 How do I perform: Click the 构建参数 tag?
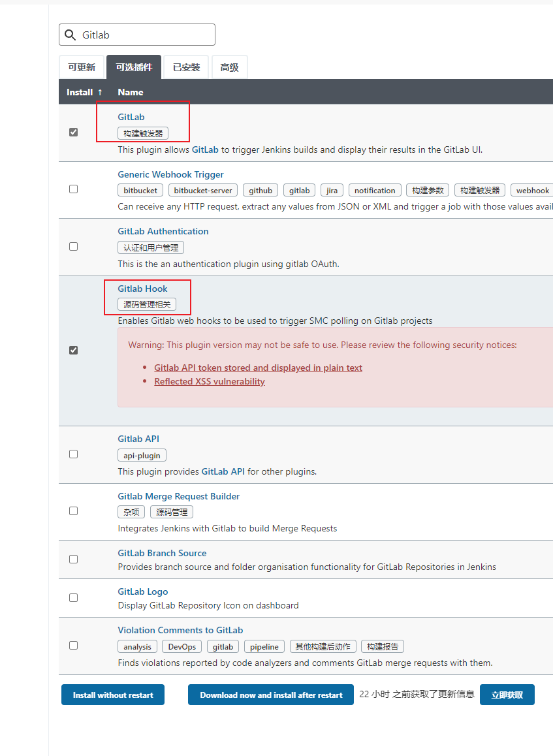[x=428, y=191]
